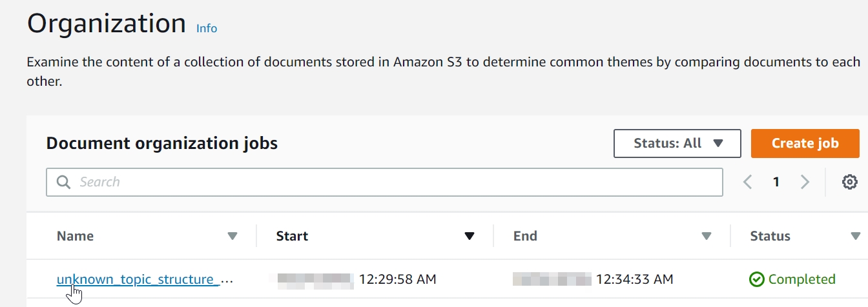
Task: Click the Start column sort arrow
Action: 470,237
